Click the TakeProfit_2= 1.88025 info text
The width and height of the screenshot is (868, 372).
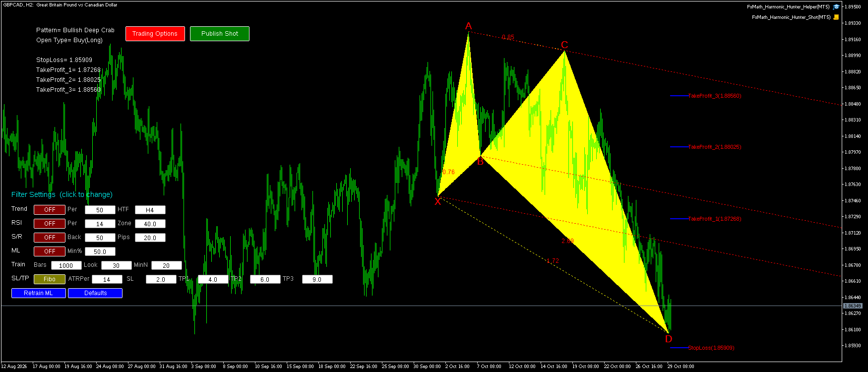(68, 80)
